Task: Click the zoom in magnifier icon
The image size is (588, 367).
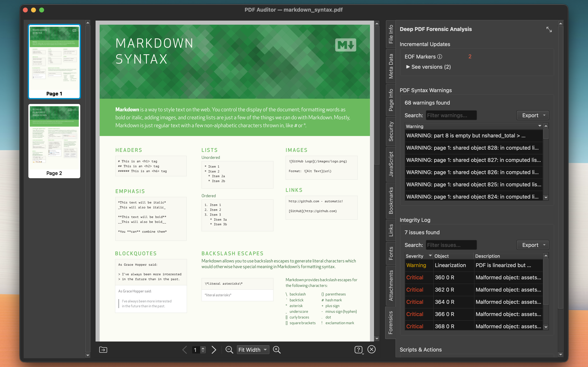Action: point(277,349)
